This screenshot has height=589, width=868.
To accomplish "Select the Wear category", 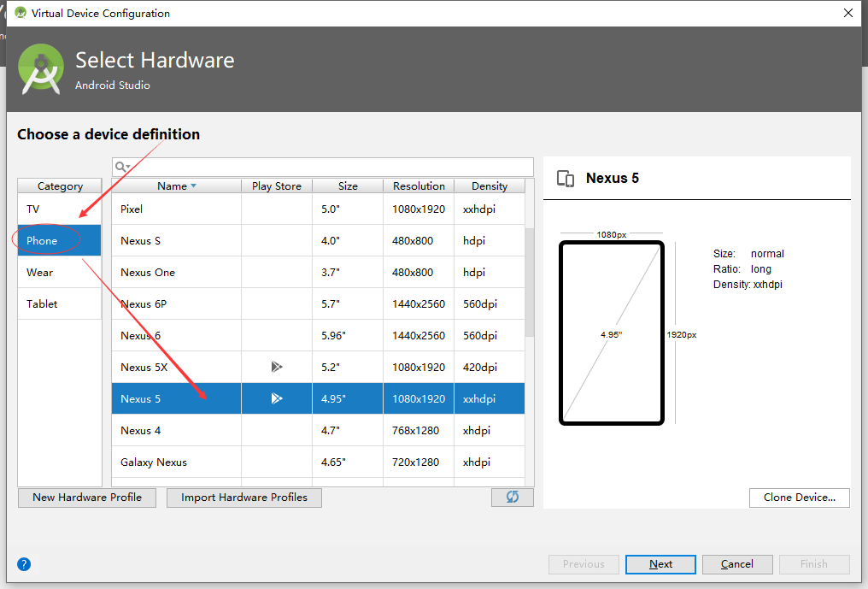I will [59, 272].
